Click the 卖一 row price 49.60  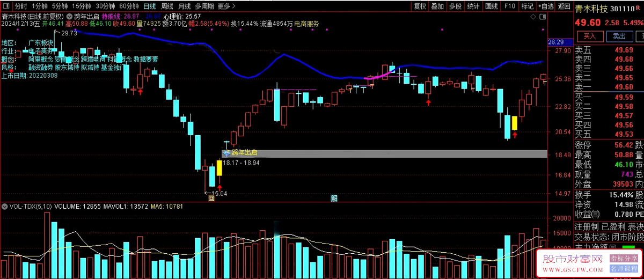[624, 87]
